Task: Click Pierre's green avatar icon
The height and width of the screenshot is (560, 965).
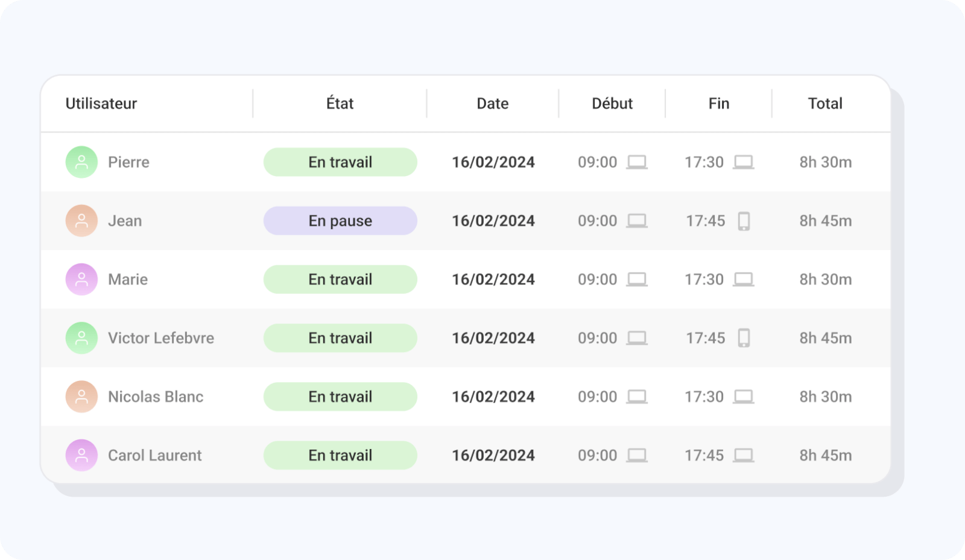Action: [81, 162]
